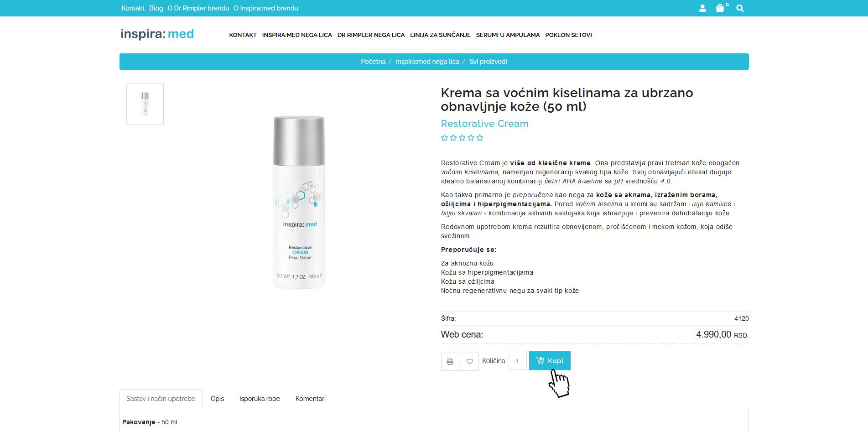
Task: Open the shopping cart icon
Action: click(721, 8)
